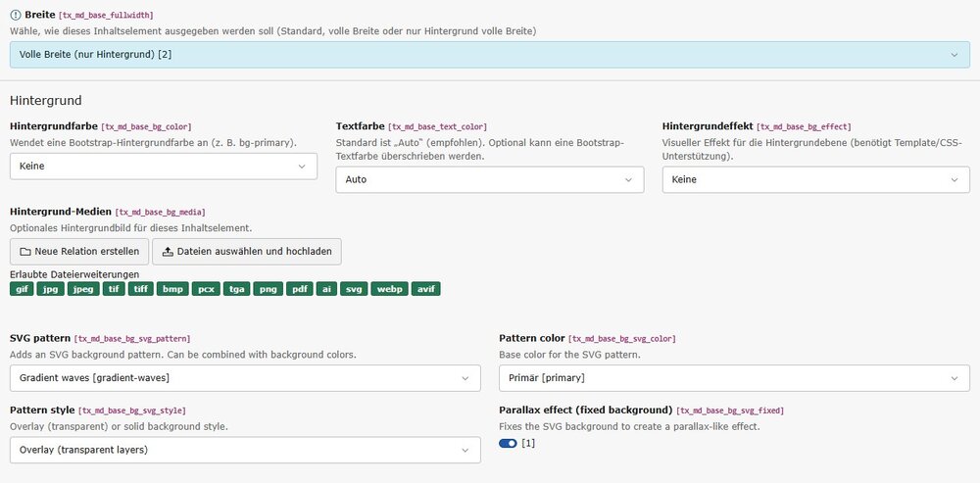Open the Textfarbe dropdown set to Auto
Screen dimensions: 980x483
click(x=489, y=180)
